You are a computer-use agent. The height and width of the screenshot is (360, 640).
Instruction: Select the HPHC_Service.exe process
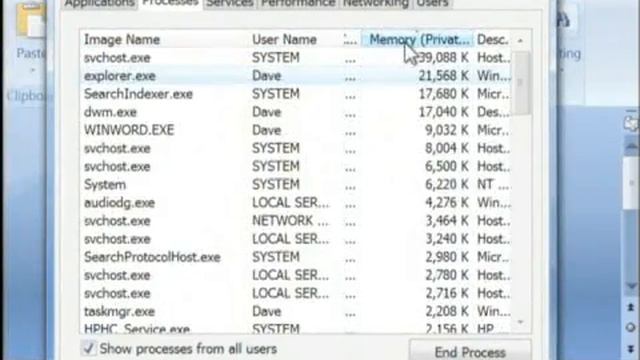[x=296, y=327]
